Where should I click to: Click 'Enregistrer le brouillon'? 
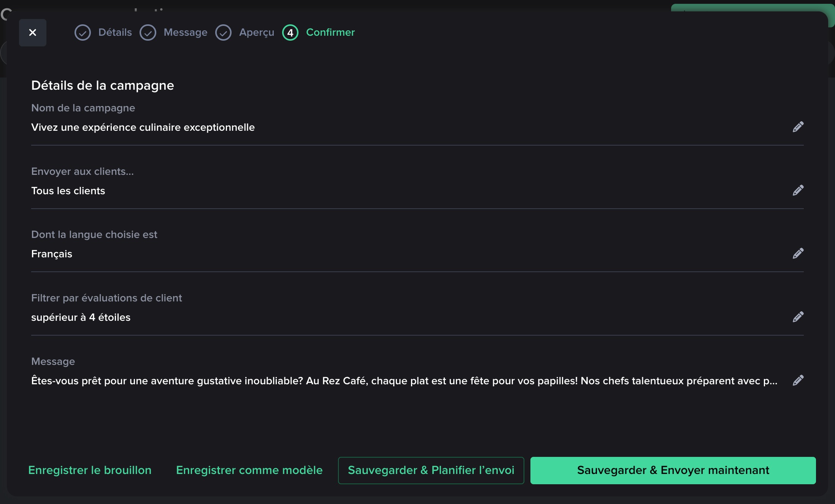90,470
